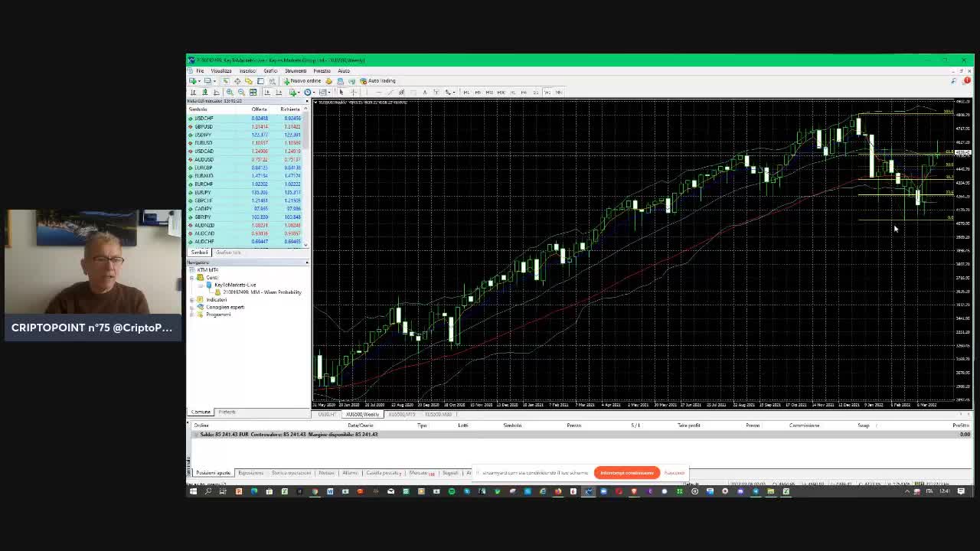Select the M15 timeframe button
This screenshot has height=551, width=980.
coord(489,92)
